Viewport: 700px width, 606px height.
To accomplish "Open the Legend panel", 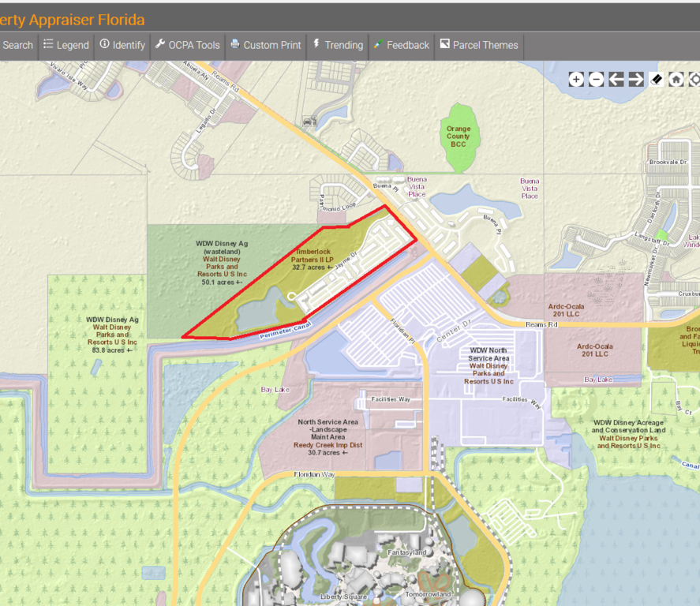I will click(66, 45).
